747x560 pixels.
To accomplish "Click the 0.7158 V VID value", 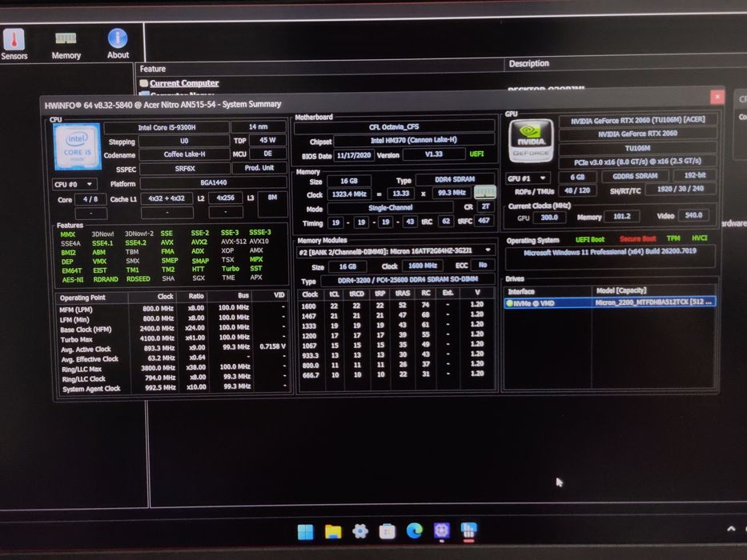I will pos(272,346).
